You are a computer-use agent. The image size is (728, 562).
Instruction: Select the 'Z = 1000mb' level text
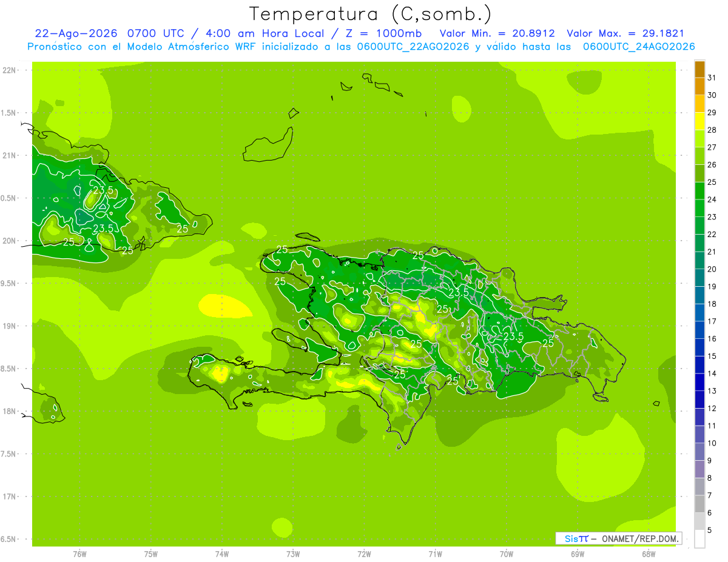click(x=383, y=33)
